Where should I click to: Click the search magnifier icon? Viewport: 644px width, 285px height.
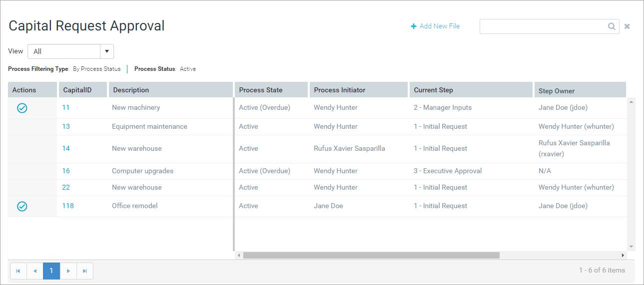click(x=612, y=26)
